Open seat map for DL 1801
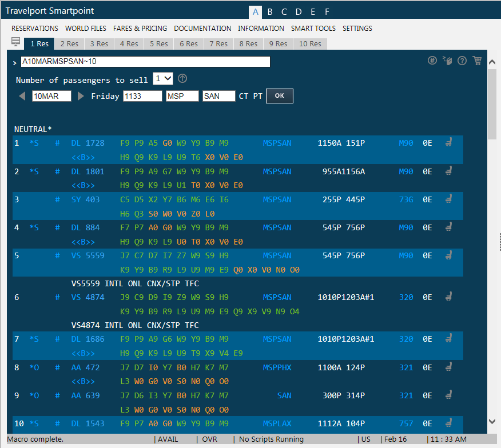This screenshot has width=501, height=448. [x=448, y=171]
